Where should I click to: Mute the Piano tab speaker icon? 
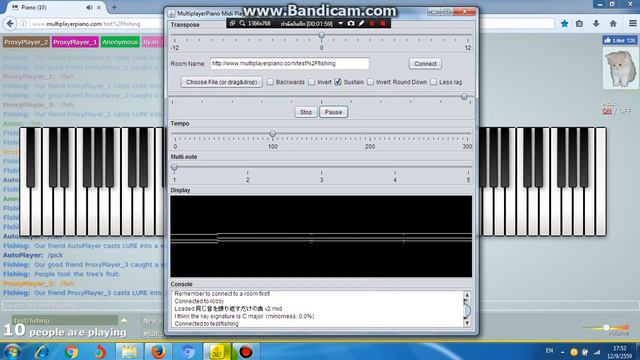tap(89, 7)
